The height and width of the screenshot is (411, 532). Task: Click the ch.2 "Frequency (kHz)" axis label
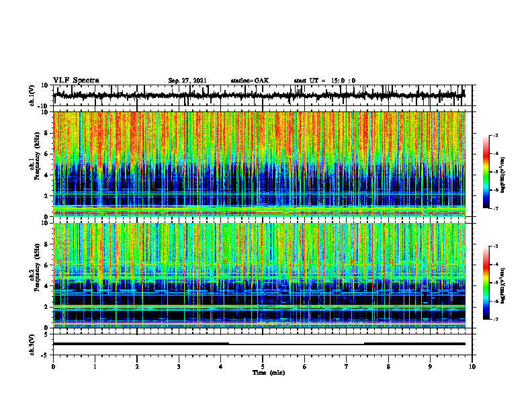pos(37,268)
